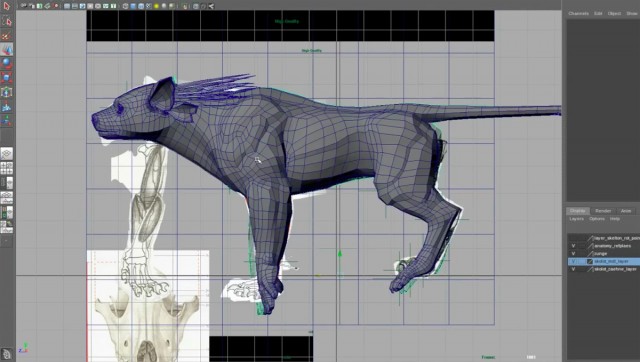Toggle visibility of anatomy_refplanes layer
Image resolution: width=640 pixels, height=362 pixels.
[x=573, y=246]
